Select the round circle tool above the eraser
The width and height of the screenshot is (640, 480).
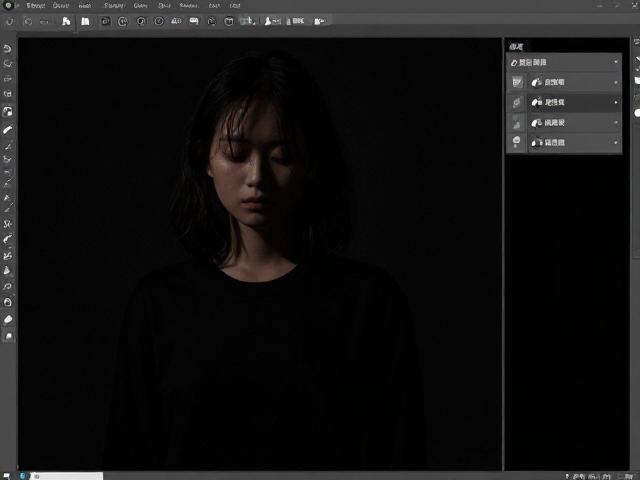8,302
